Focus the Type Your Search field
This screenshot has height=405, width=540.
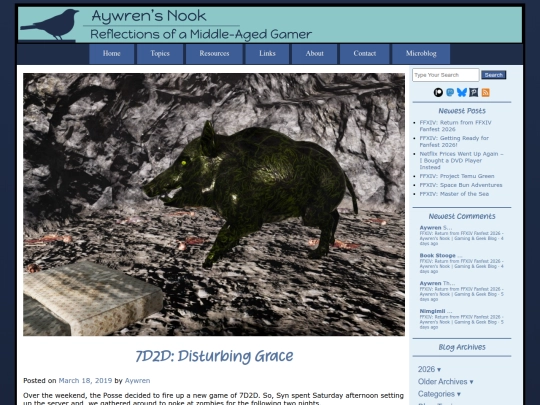[x=446, y=75]
